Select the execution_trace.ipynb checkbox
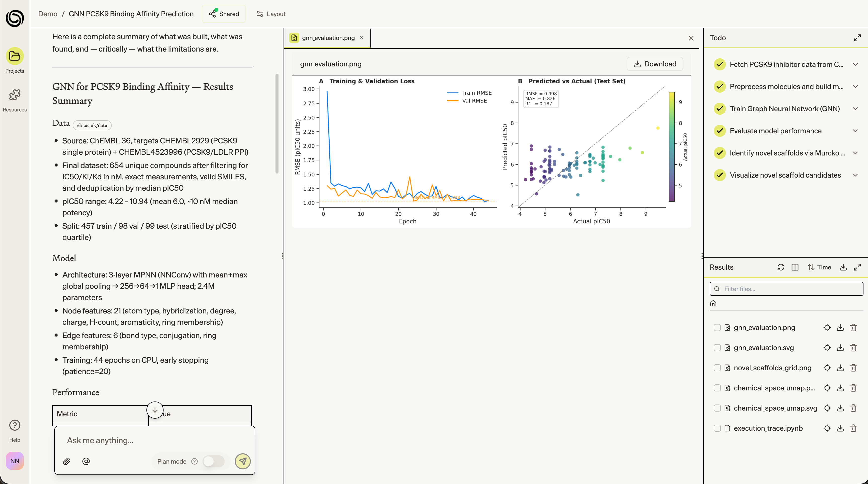Image resolution: width=868 pixels, height=484 pixels. coord(717,428)
